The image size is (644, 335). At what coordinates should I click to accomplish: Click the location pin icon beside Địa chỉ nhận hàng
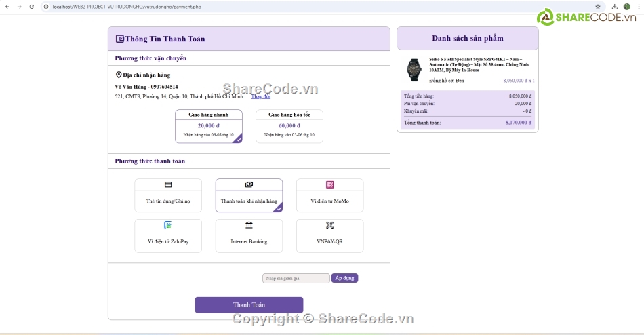(119, 75)
